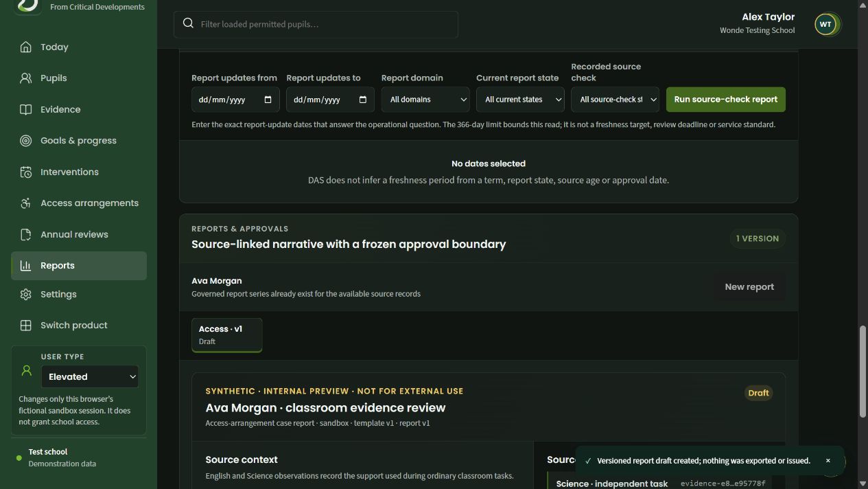Click the search magnifier icon
868x489 pixels.
(188, 23)
